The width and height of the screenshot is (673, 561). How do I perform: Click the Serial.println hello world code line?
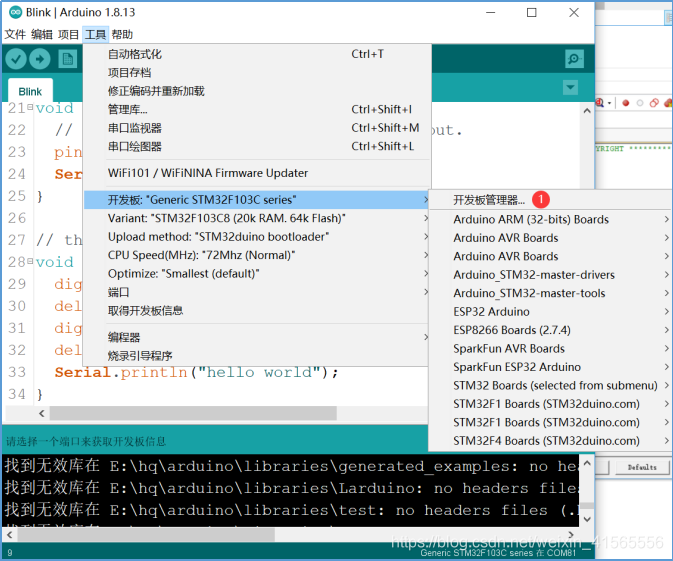coord(197,372)
